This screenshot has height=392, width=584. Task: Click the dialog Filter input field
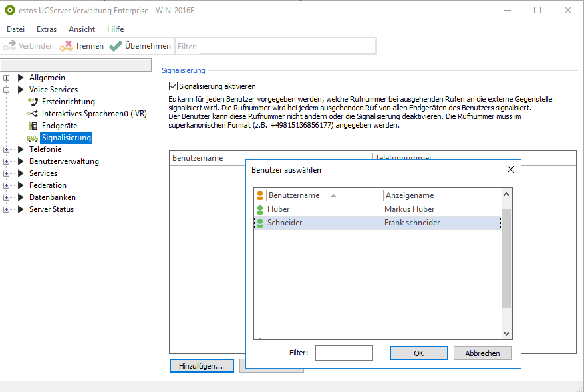344,353
